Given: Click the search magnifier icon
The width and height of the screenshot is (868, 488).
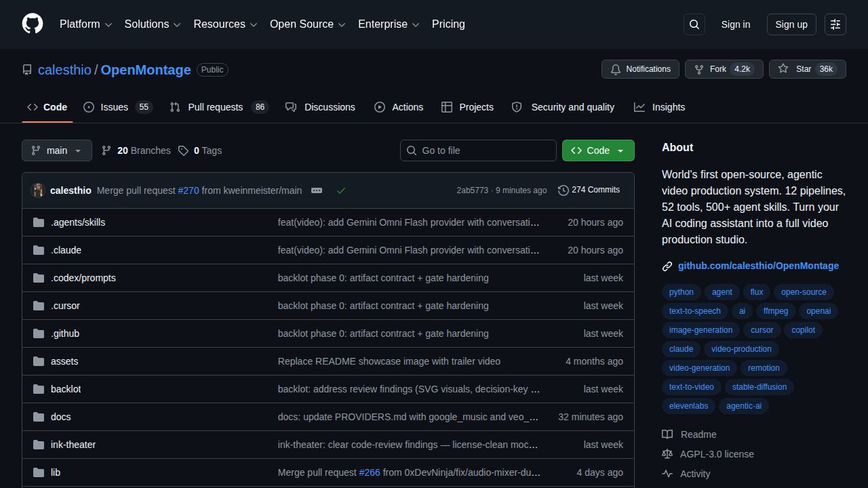Looking at the screenshot, I should (x=694, y=24).
